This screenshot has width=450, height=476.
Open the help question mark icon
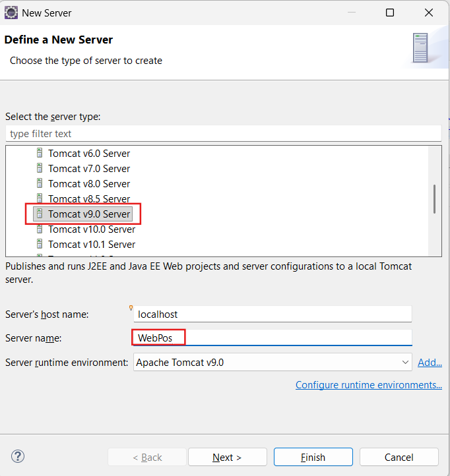pos(18,456)
